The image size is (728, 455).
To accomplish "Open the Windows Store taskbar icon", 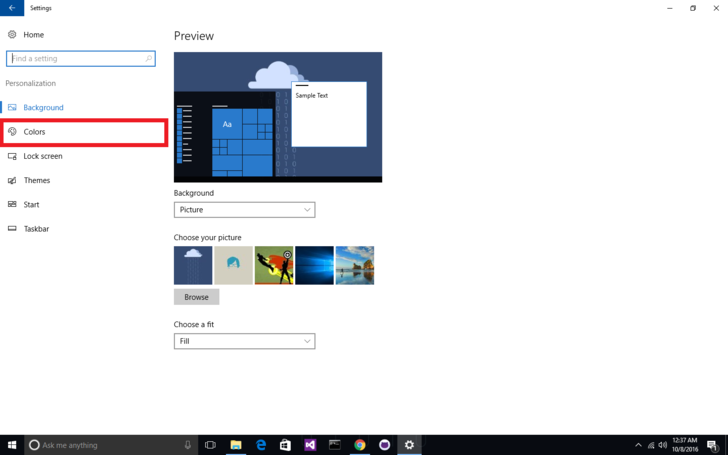I will (285, 445).
